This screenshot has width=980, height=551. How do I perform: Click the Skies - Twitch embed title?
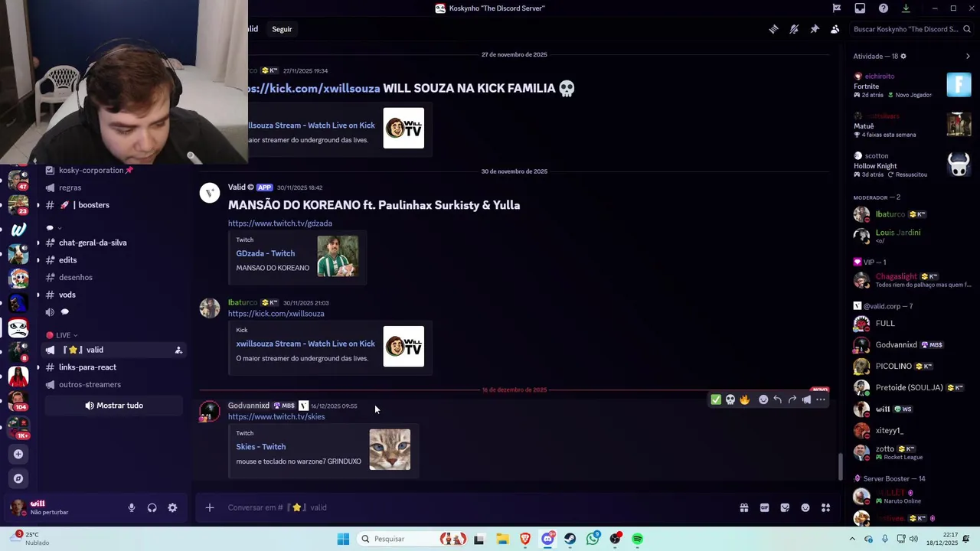(260, 447)
